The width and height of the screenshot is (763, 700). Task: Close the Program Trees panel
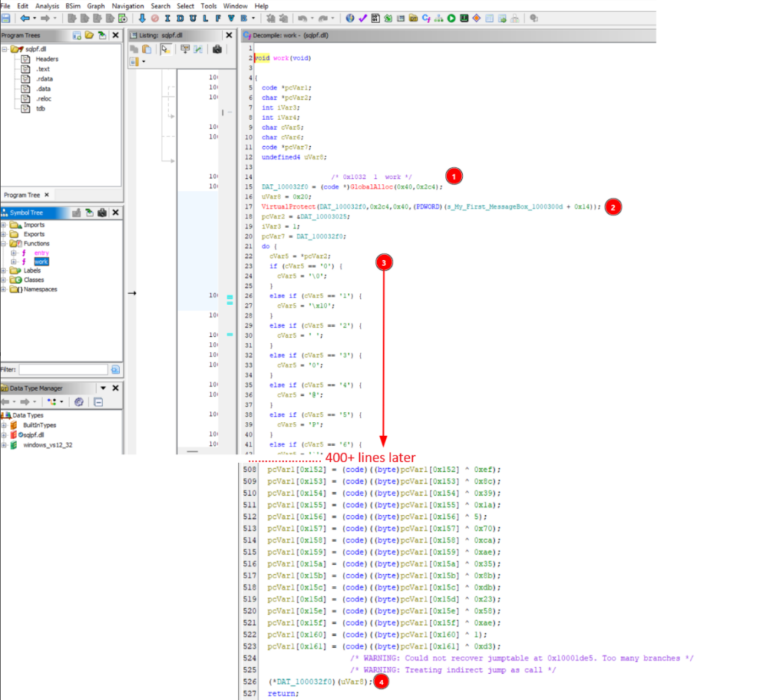[x=115, y=35]
